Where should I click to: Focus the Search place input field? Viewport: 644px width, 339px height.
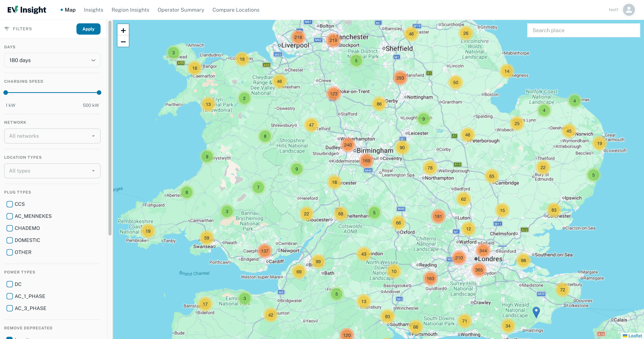point(584,30)
